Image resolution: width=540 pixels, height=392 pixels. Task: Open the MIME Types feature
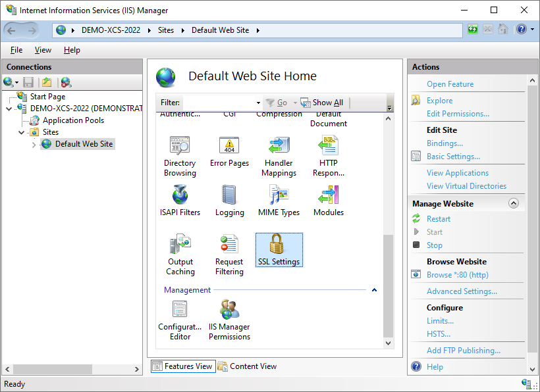coord(279,201)
